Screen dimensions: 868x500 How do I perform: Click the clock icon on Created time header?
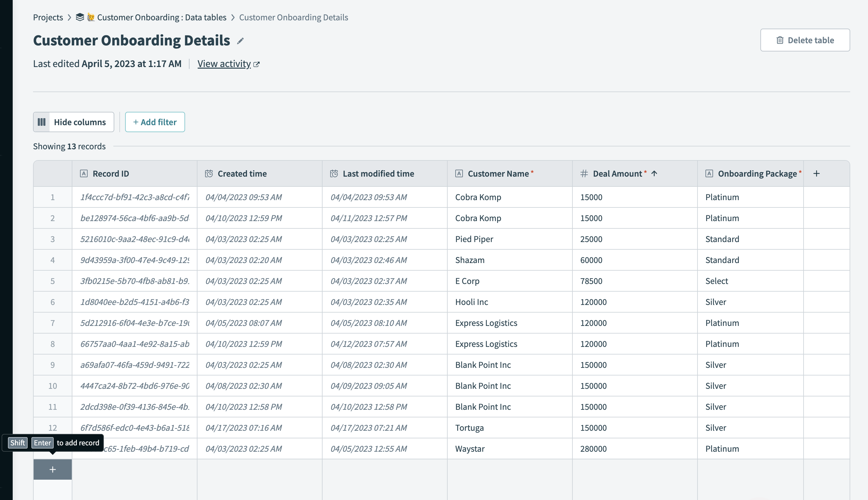[209, 173]
